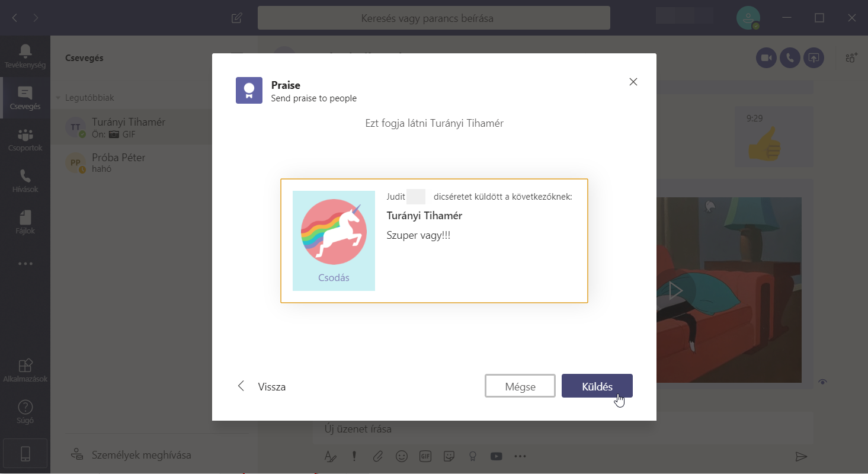Start a video call from chat header
The width and height of the screenshot is (868, 474).
click(766, 57)
